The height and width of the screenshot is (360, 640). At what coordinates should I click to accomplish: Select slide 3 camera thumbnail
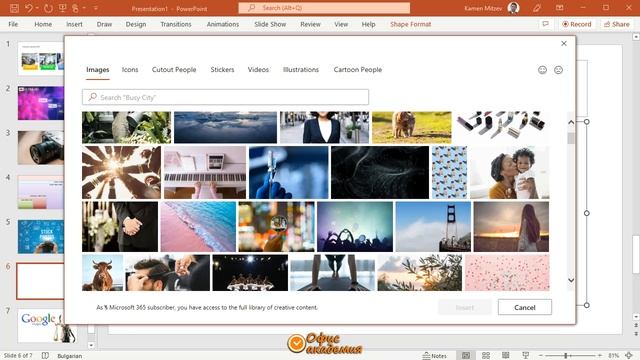click(40, 148)
